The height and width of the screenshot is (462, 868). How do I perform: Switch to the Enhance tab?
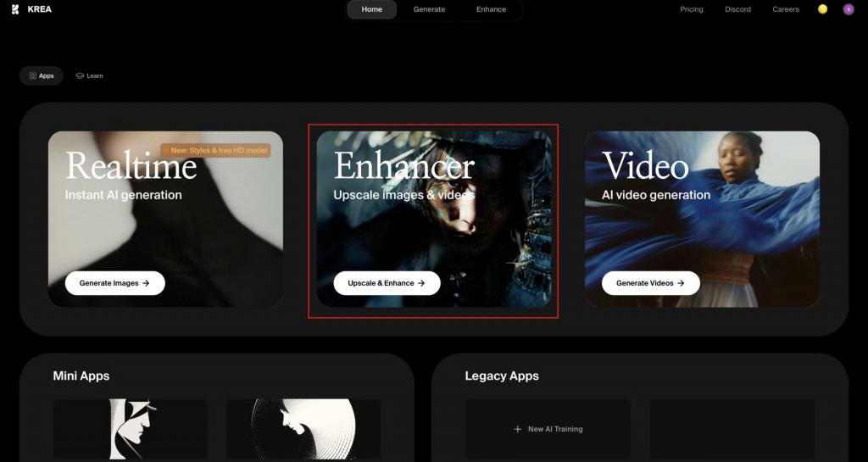491,9
